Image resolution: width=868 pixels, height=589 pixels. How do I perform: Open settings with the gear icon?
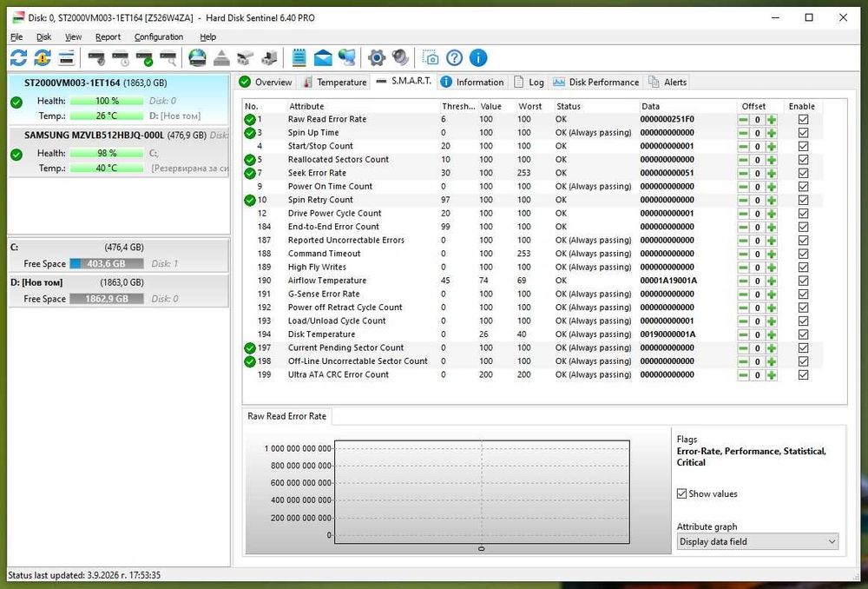[x=377, y=57]
